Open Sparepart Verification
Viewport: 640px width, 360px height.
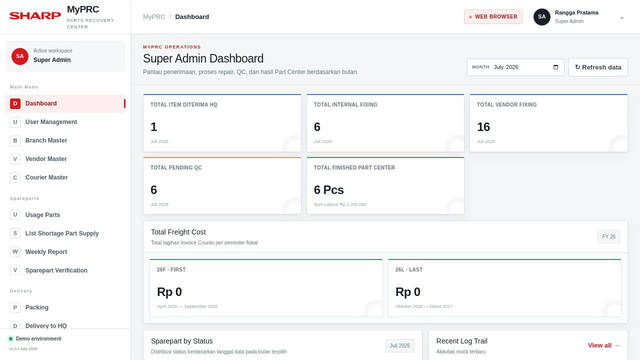tap(66, 270)
